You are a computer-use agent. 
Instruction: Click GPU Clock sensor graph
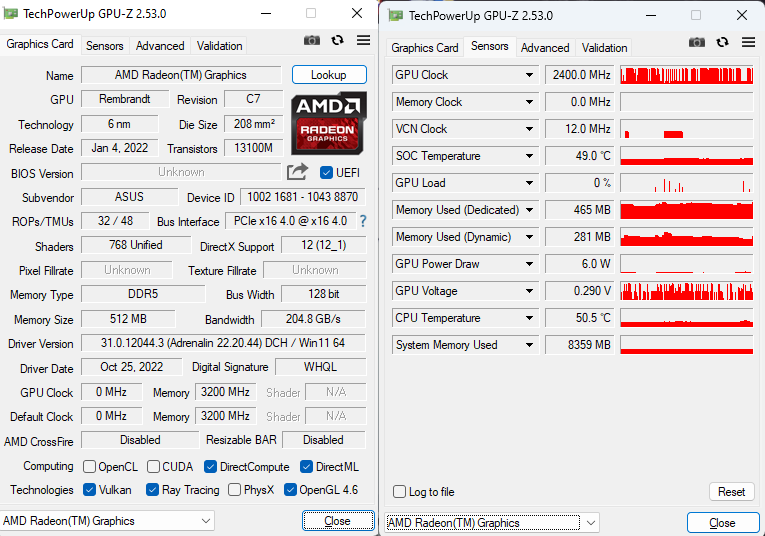(686, 75)
